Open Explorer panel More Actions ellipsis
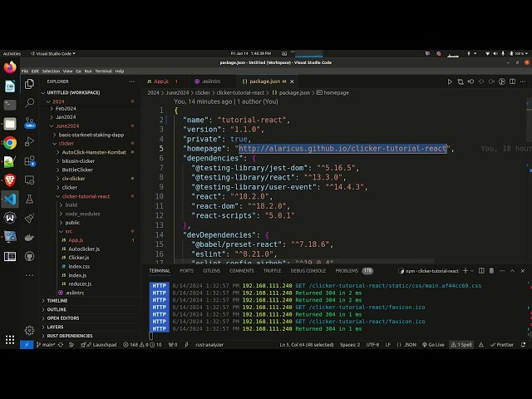This screenshot has width=532, height=399. (131, 81)
